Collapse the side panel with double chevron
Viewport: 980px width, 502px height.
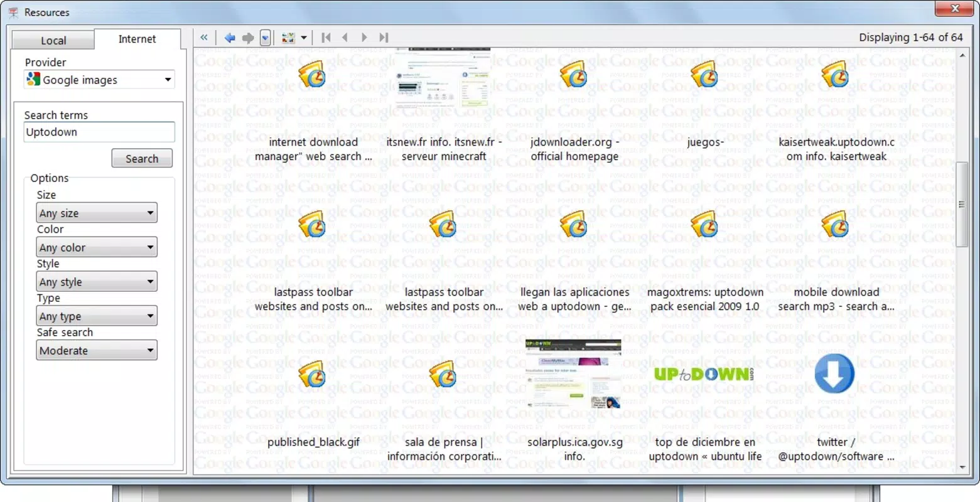204,38
